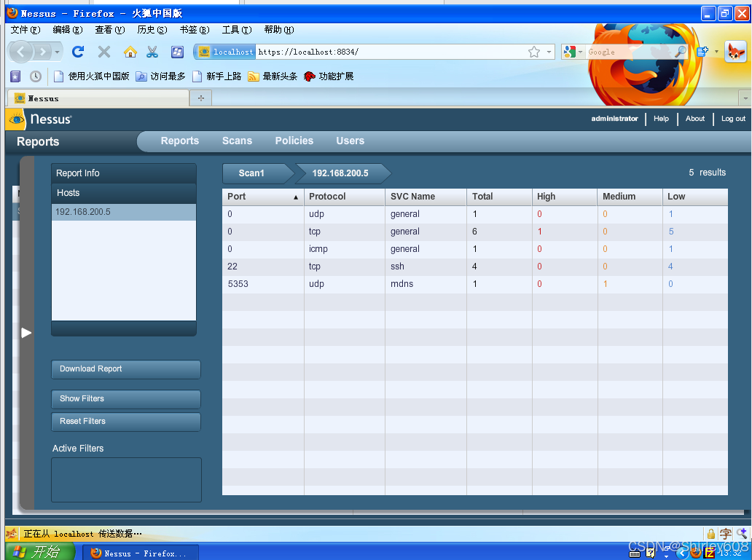This screenshot has height=560, width=752.
Task: Sort by the SVC Name column header
Action: click(x=426, y=197)
